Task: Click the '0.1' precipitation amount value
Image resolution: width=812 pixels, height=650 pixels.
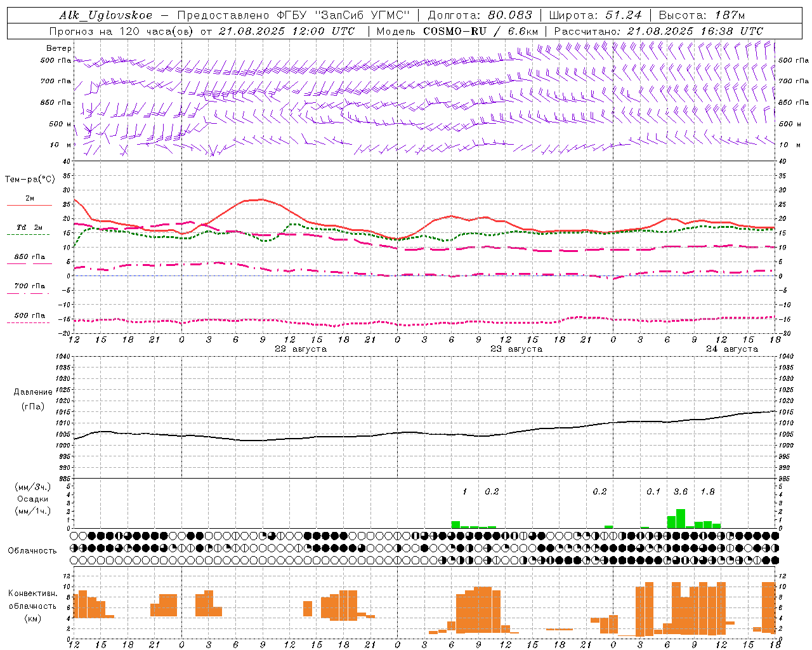Action: pyautogui.click(x=653, y=492)
